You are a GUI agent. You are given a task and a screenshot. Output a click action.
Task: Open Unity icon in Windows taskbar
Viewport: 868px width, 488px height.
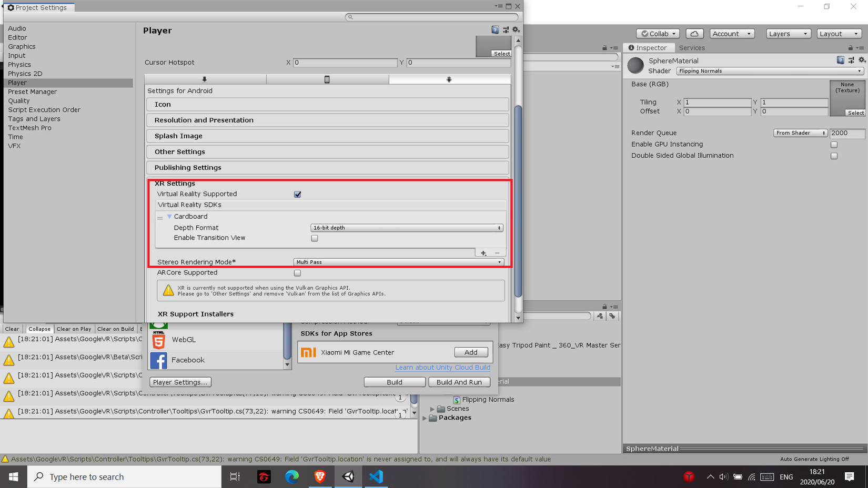coord(348,477)
